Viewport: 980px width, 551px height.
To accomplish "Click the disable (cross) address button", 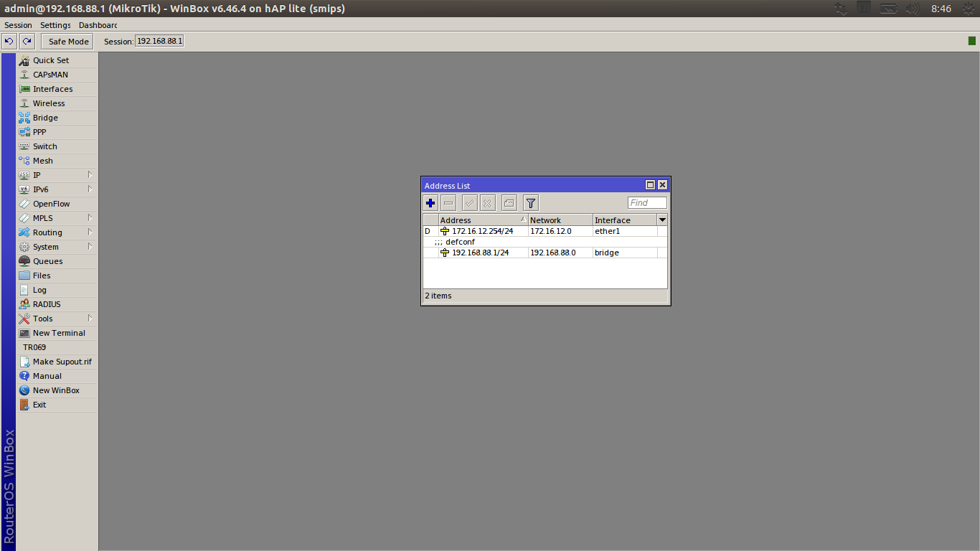I will [x=487, y=203].
